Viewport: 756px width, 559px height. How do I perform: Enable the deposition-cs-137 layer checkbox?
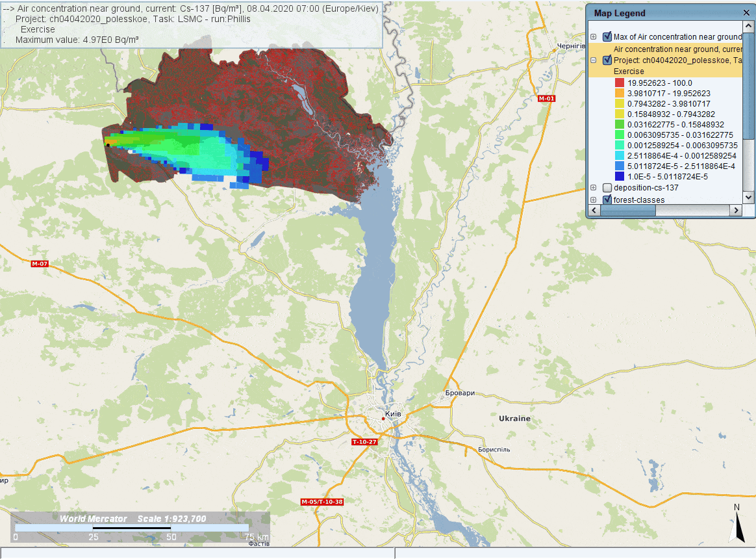(607, 188)
